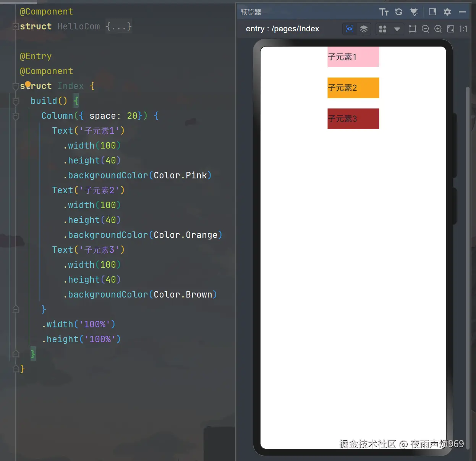This screenshot has width=476, height=461.
Task: Switch previewer view mode (window layout icon)
Action: tap(432, 12)
